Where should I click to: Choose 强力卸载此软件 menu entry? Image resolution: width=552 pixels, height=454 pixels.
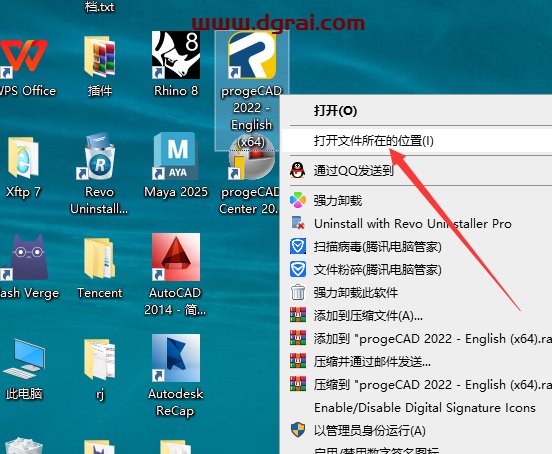pyautogui.click(x=417, y=292)
